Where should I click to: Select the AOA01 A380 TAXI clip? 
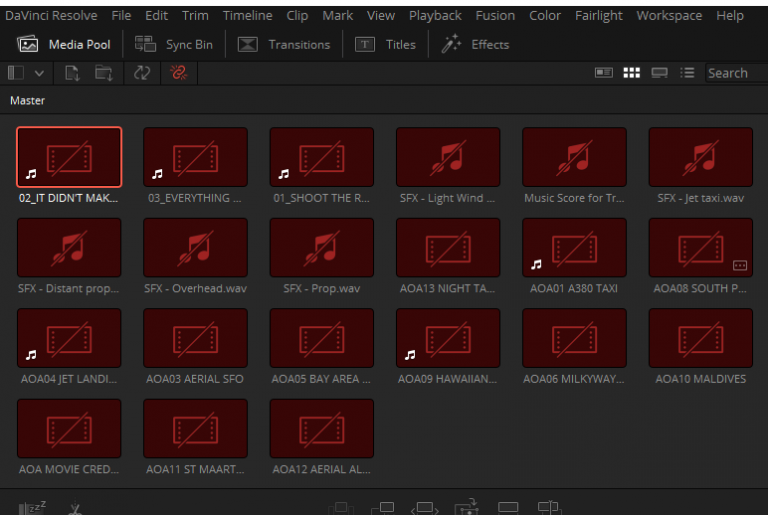click(575, 247)
